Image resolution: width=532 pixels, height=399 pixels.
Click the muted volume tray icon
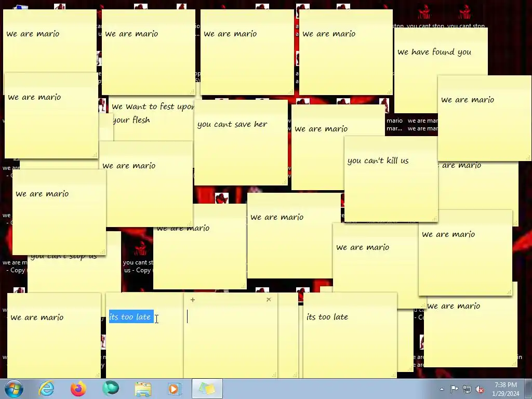point(480,389)
